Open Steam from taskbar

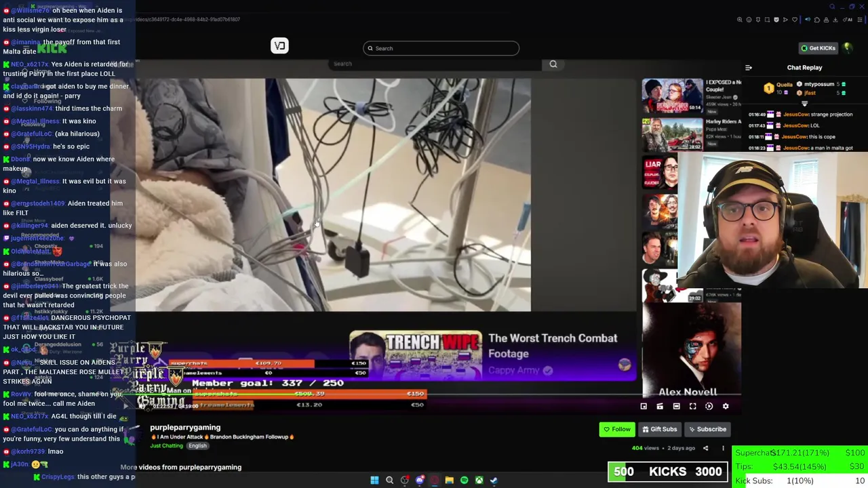click(494, 480)
